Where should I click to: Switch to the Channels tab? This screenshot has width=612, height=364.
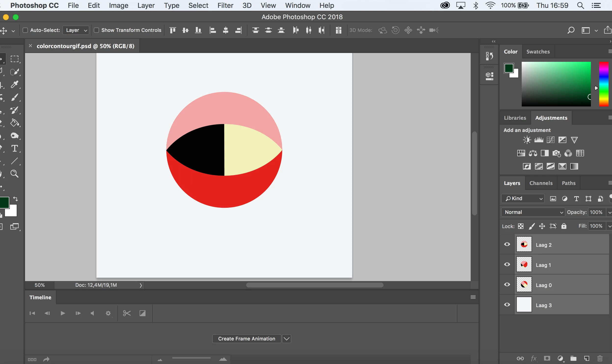[x=541, y=183]
